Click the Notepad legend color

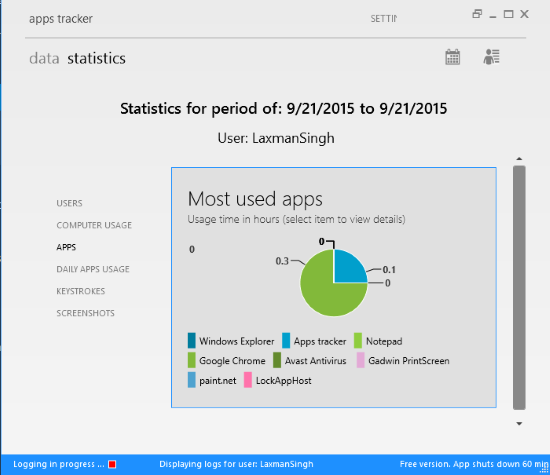[358, 341]
